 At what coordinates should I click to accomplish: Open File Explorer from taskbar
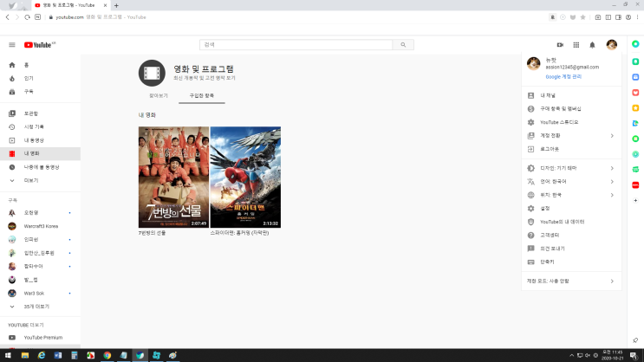click(25, 355)
